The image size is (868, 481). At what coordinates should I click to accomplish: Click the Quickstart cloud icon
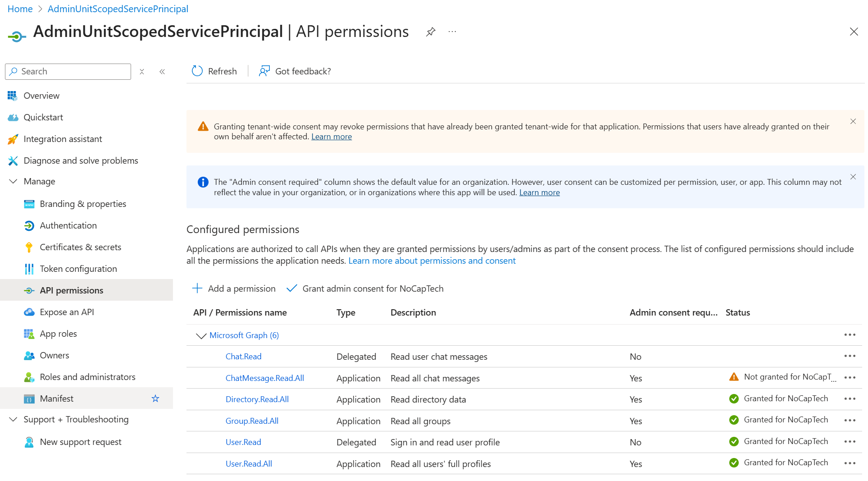[13, 117]
